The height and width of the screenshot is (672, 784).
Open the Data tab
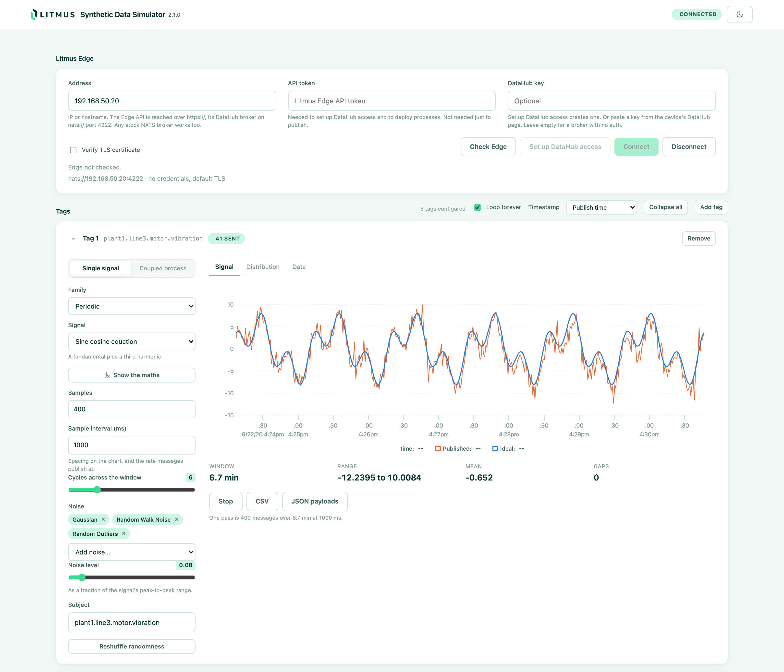(x=299, y=267)
